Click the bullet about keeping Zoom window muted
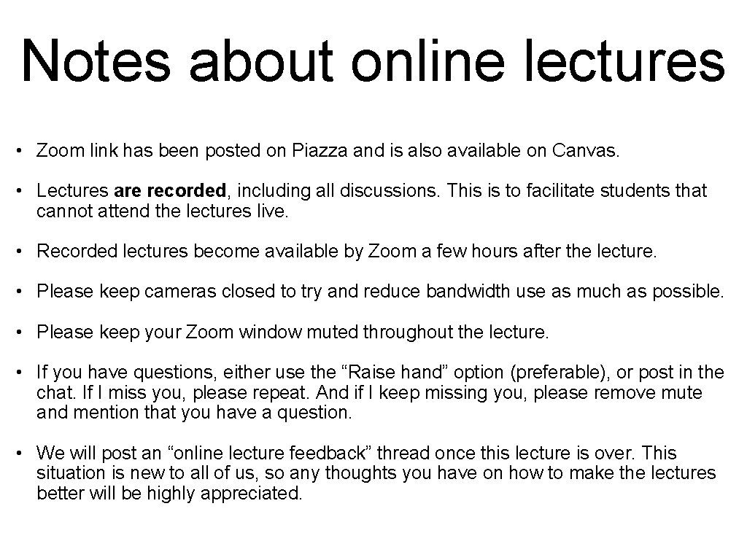Screen dimensions: 747x560 (293, 332)
